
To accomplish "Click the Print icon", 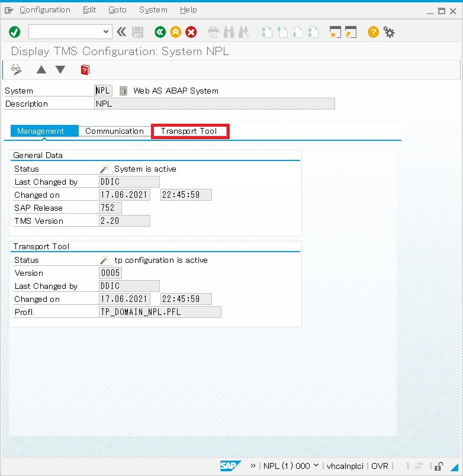I will coord(213,32).
